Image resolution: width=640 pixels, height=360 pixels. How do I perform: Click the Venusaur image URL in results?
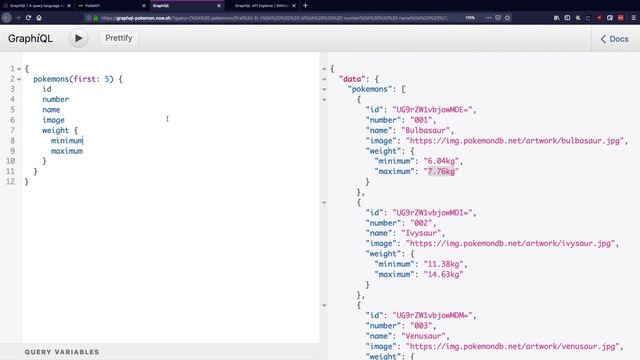click(x=513, y=346)
